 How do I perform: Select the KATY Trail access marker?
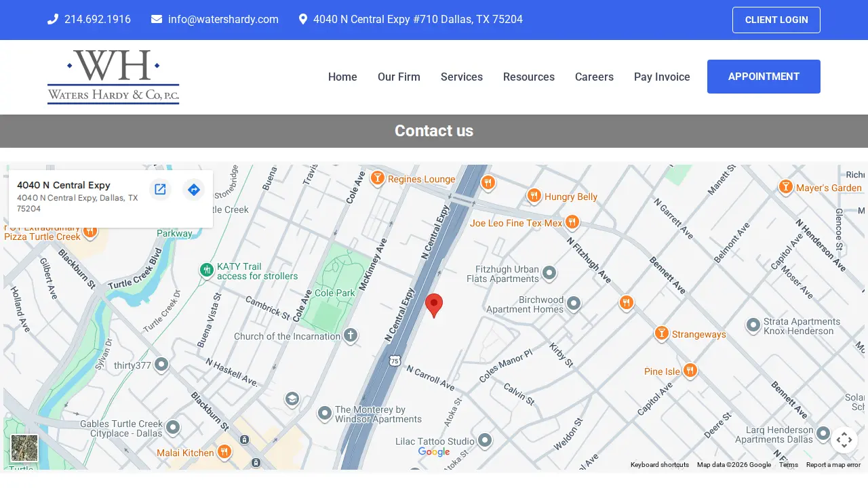tap(207, 270)
